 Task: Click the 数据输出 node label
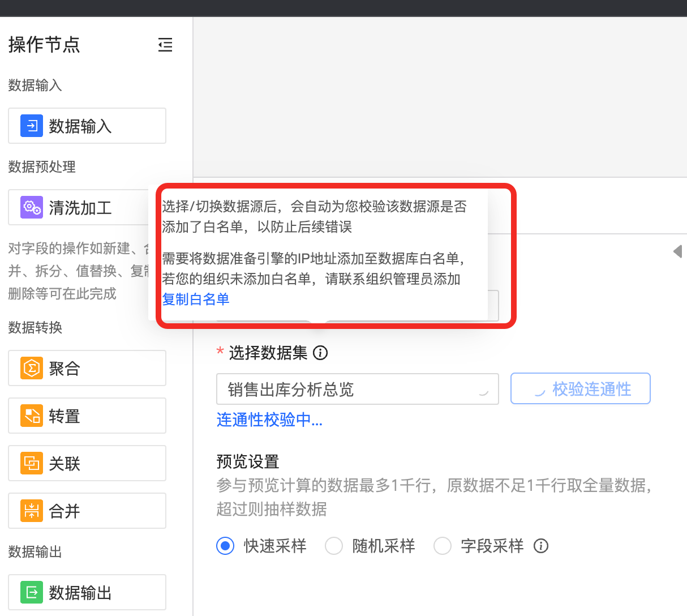click(80, 593)
